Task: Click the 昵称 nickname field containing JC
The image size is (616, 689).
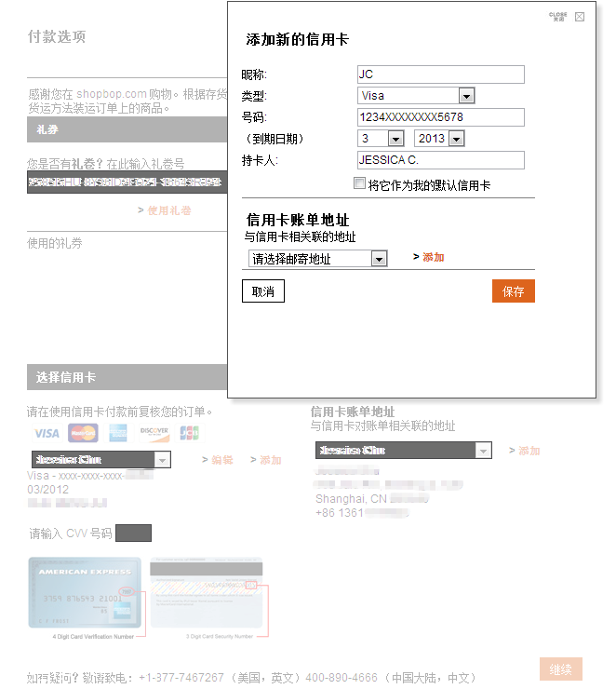Action: click(x=441, y=74)
